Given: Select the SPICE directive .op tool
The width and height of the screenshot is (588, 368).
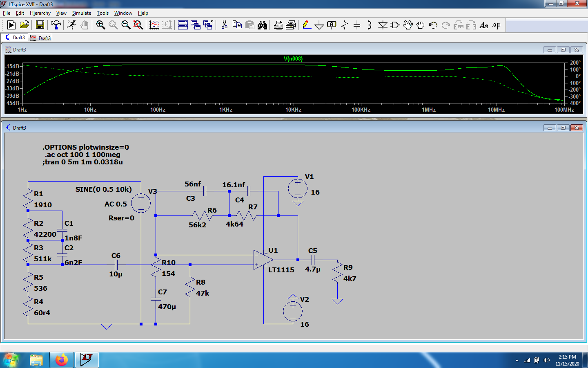Looking at the screenshot, I should (497, 25).
